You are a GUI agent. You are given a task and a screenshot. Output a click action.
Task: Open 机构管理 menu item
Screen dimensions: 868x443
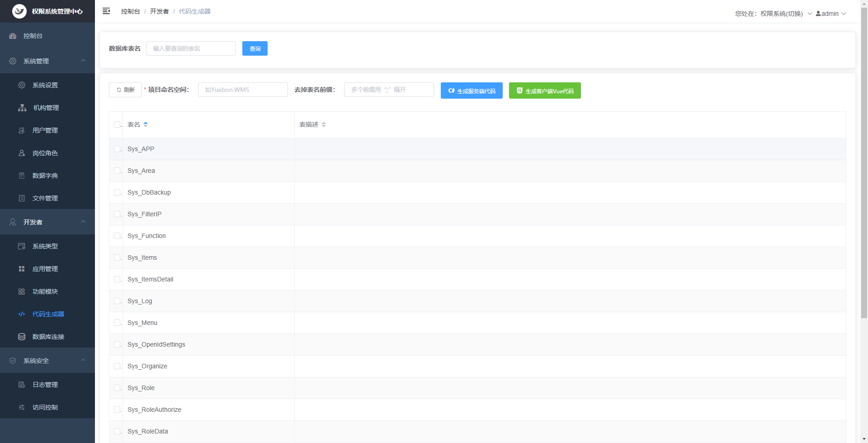(x=47, y=108)
